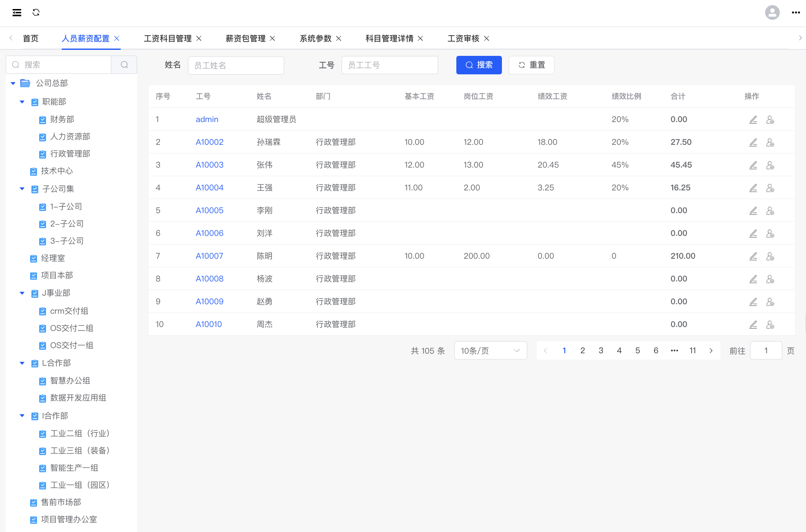Screen dimensions: 806x532
Task: Go to next page arrow
Action: click(x=711, y=351)
